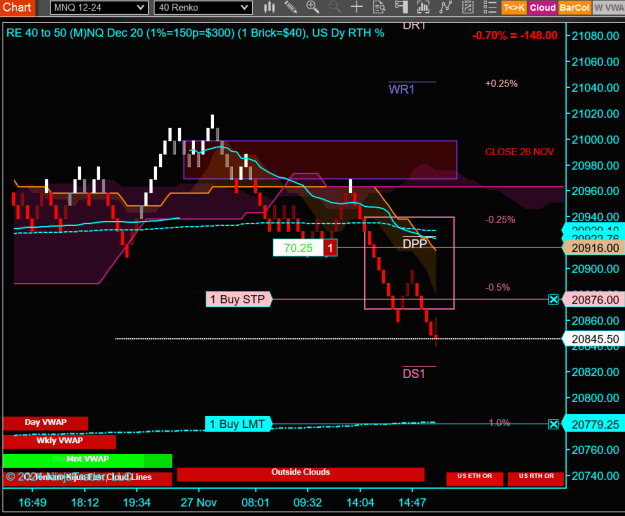Open the data box document-search icon

pyautogui.click(x=379, y=7)
